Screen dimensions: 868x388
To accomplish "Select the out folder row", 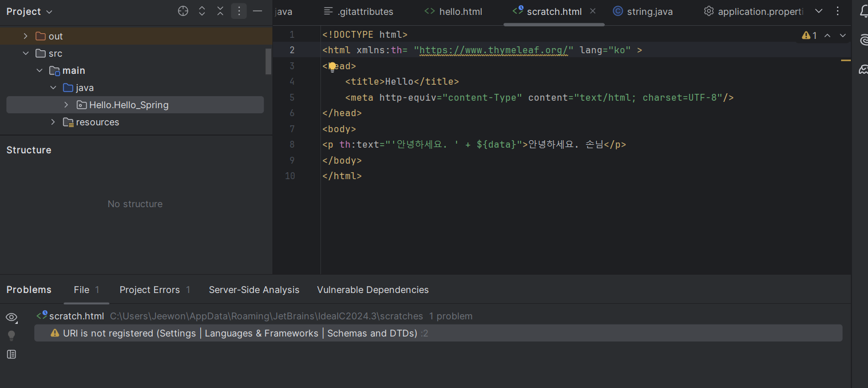I will 135,36.
